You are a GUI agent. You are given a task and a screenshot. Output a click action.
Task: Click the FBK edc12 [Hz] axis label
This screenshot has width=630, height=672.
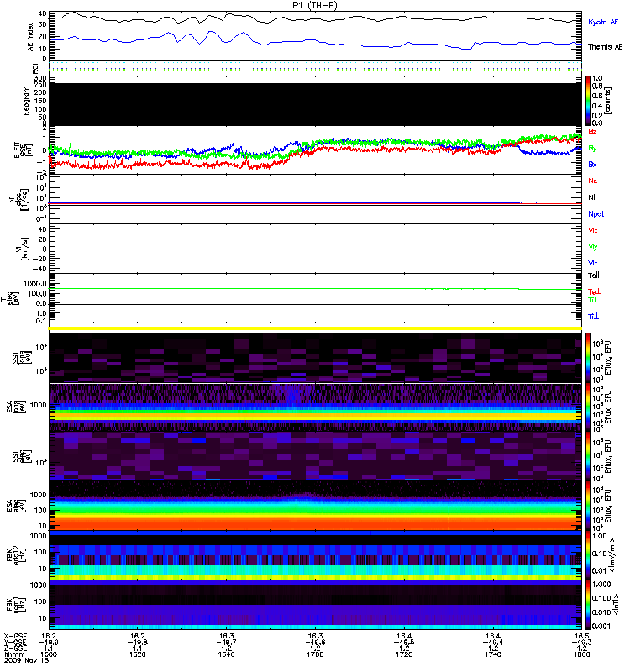point(14,555)
